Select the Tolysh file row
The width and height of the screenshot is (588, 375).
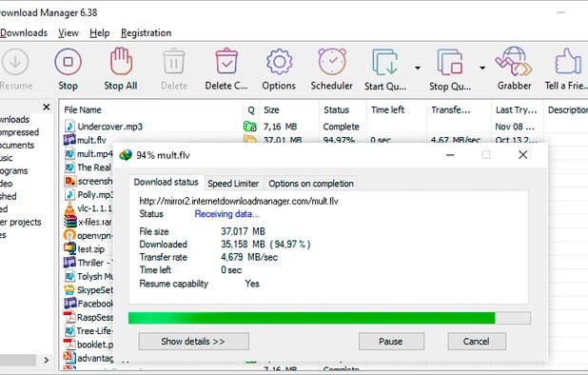(x=88, y=276)
